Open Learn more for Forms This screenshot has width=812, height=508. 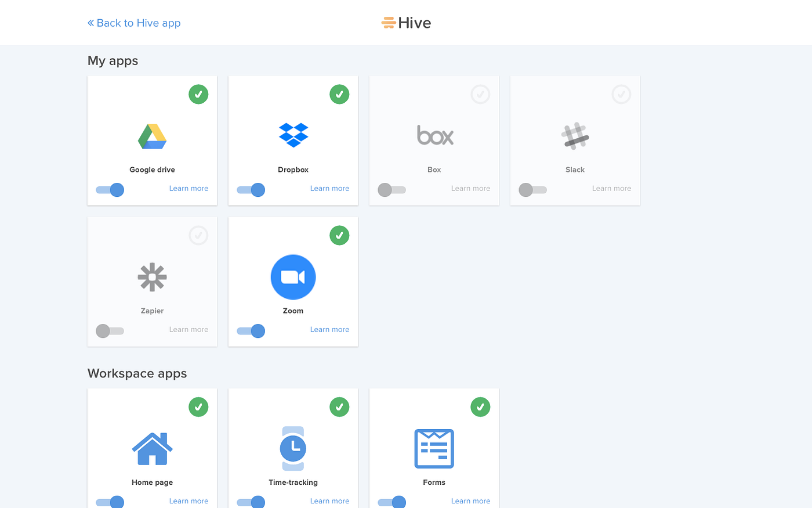tap(470, 501)
